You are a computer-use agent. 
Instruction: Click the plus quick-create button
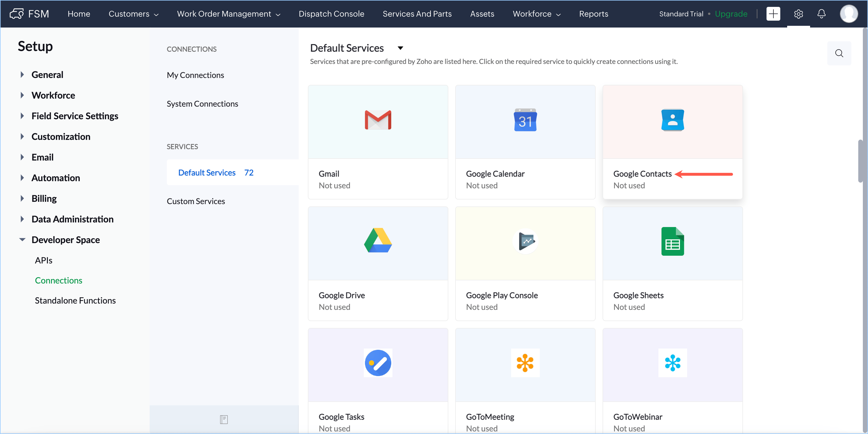point(773,14)
